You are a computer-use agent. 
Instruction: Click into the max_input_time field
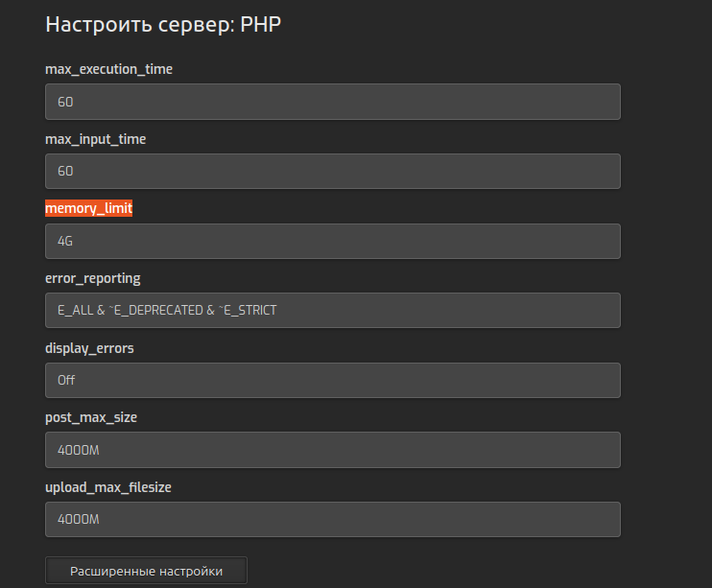[333, 171]
